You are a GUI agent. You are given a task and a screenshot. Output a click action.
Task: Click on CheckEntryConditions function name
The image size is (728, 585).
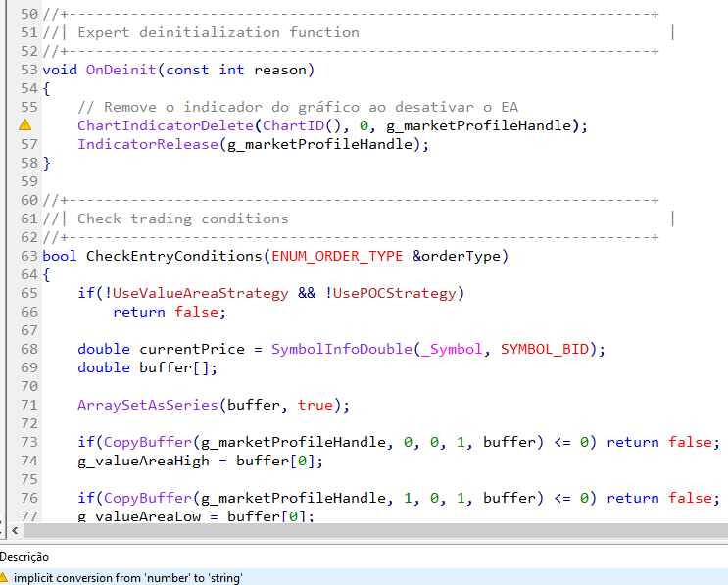pyautogui.click(x=174, y=256)
